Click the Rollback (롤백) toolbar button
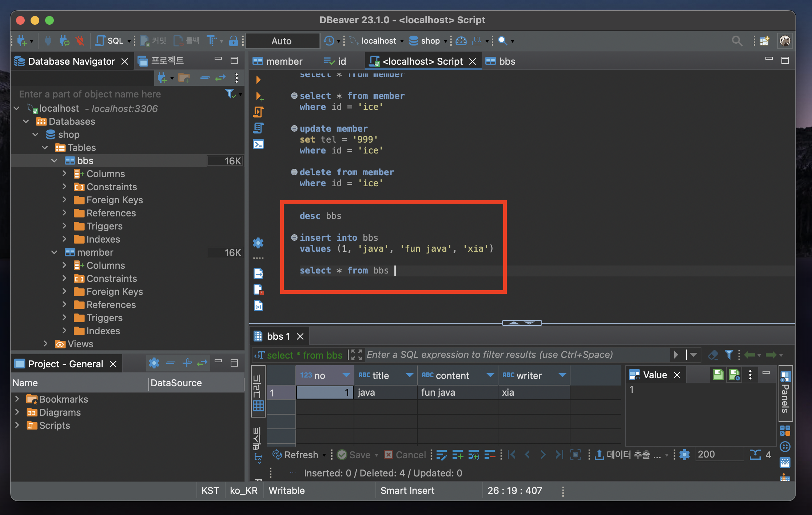812x515 pixels. coord(187,41)
